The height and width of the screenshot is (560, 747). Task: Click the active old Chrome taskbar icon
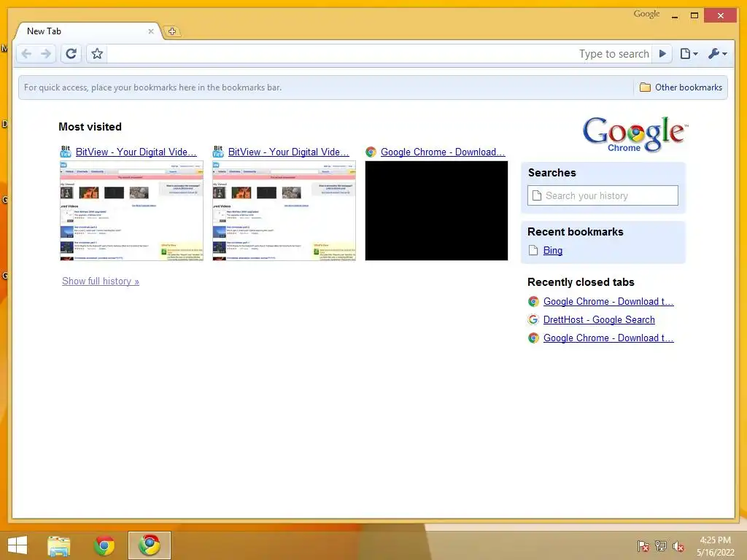pyautogui.click(x=150, y=545)
